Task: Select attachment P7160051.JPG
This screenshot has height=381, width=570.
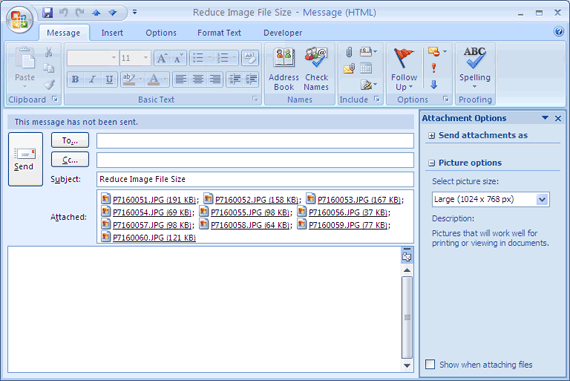Action: click(x=149, y=200)
